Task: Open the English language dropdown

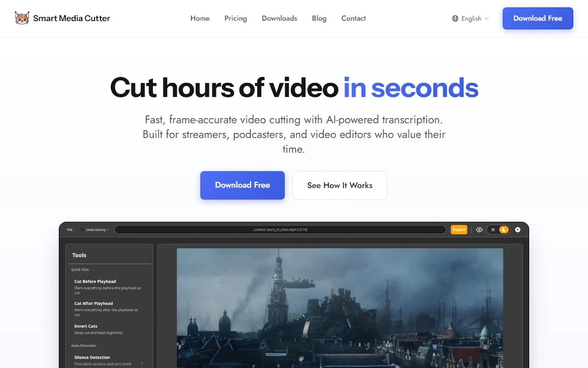Action: coord(471,19)
